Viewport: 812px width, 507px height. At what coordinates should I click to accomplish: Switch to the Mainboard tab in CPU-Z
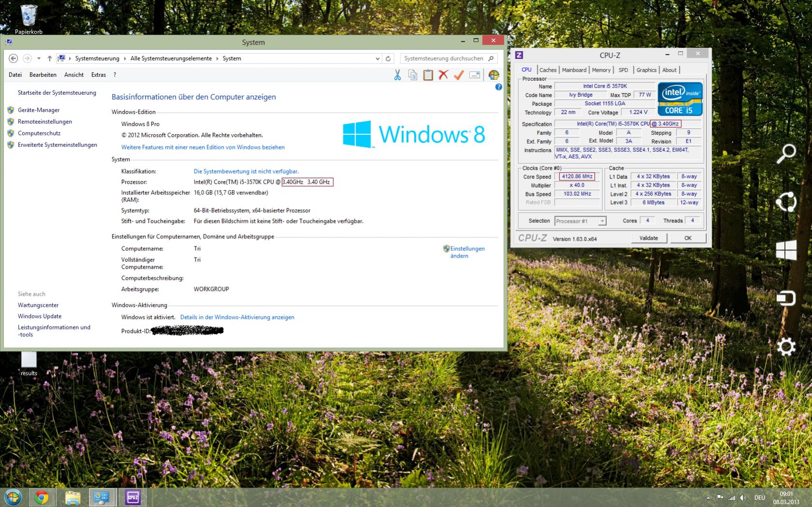[574, 70]
